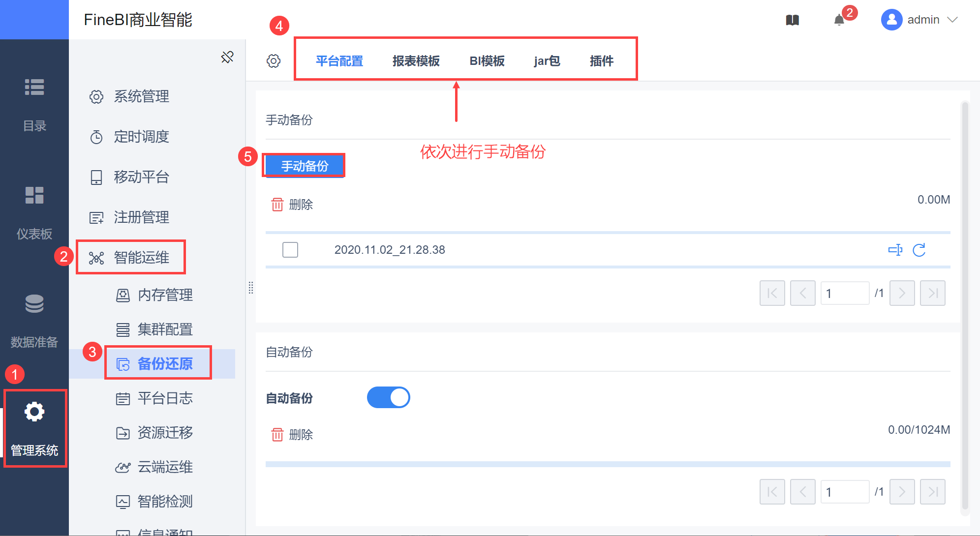Turn off the 自动备份 switch

[x=388, y=397]
